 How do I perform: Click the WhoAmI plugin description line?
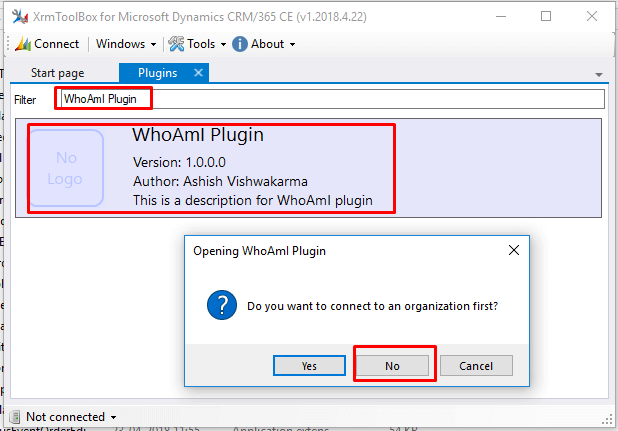point(253,201)
